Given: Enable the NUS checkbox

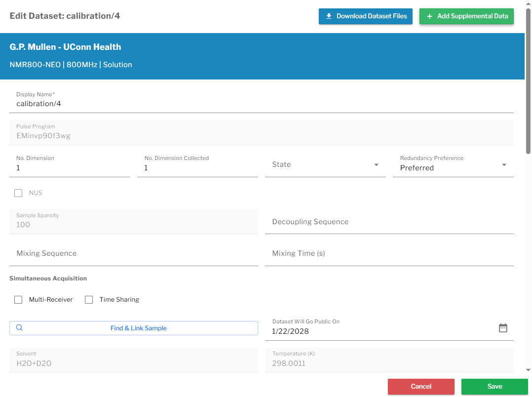Looking at the screenshot, I should [x=18, y=193].
